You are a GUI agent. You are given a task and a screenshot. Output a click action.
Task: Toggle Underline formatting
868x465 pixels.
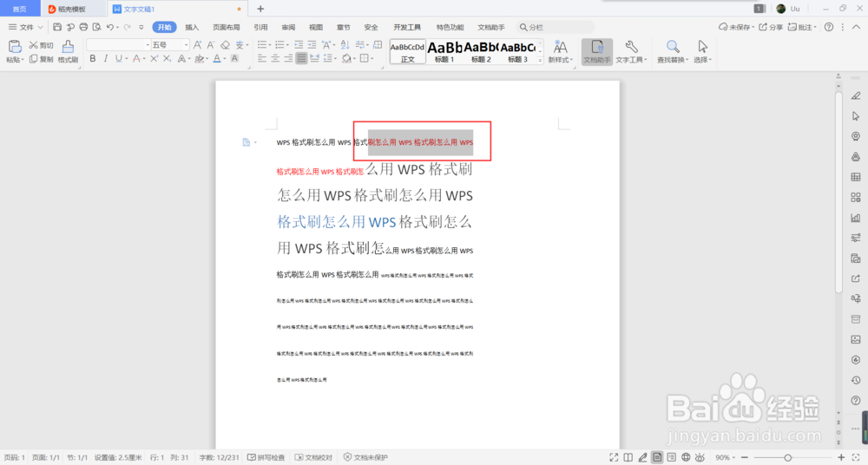tap(118, 59)
